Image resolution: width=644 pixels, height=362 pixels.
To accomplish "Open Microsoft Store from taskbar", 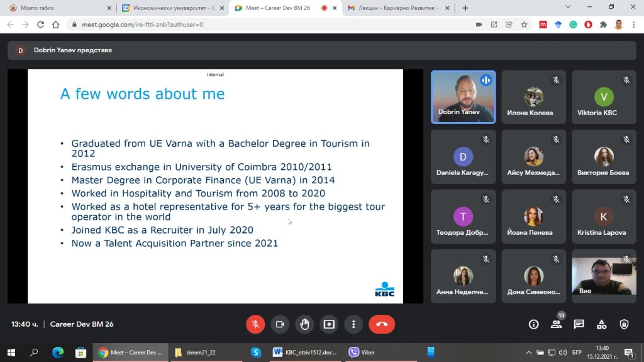I will (x=81, y=353).
